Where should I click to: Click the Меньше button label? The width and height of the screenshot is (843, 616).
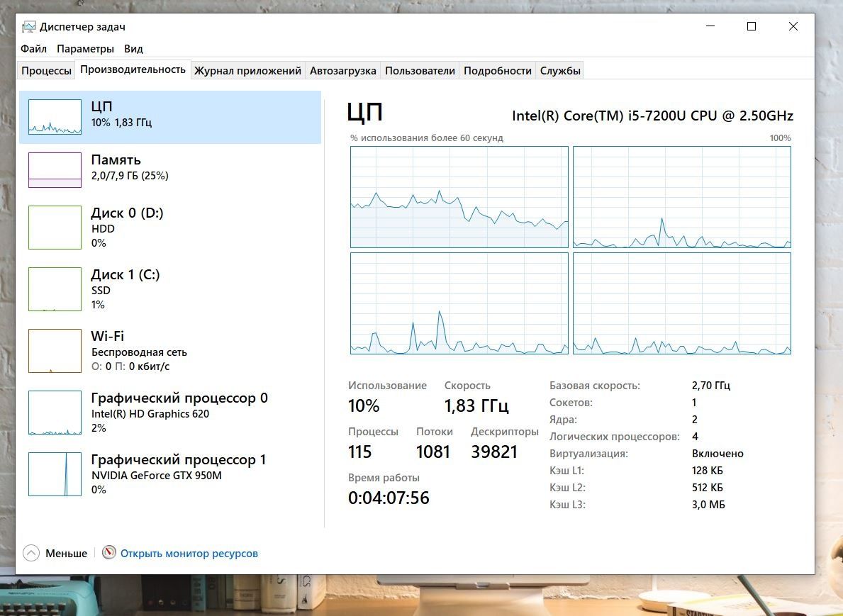click(x=66, y=553)
